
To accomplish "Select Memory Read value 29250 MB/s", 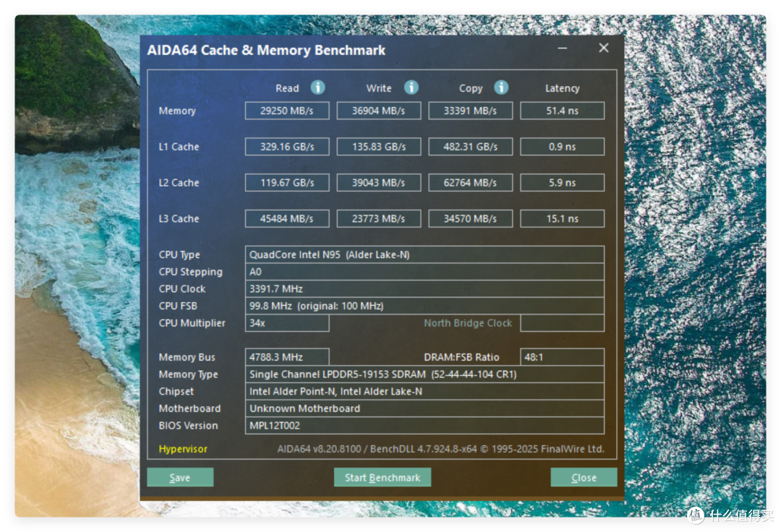I will (x=287, y=111).
